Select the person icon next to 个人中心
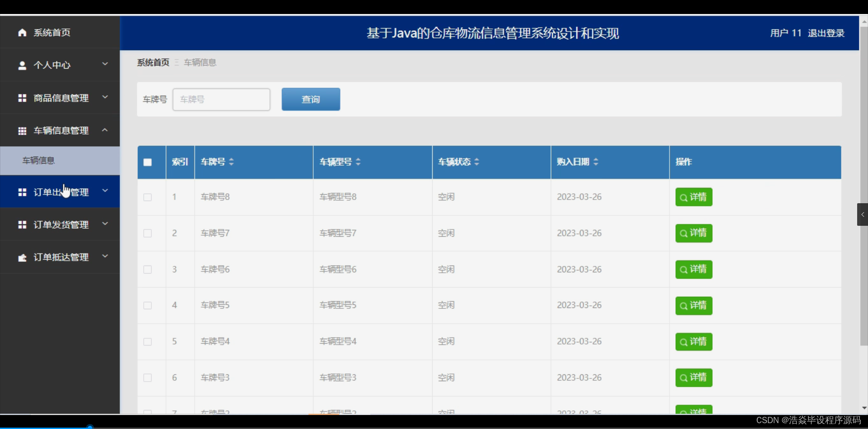This screenshot has height=429, width=868. (x=22, y=65)
